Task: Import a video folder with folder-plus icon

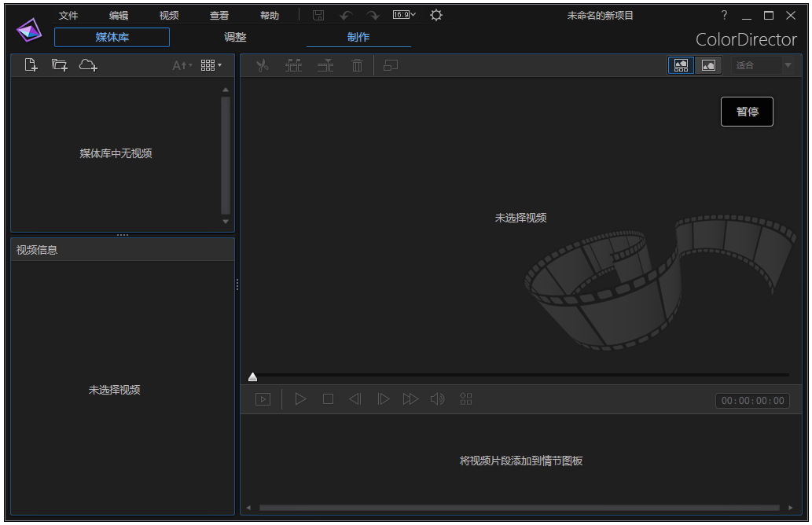Action: tap(60, 65)
